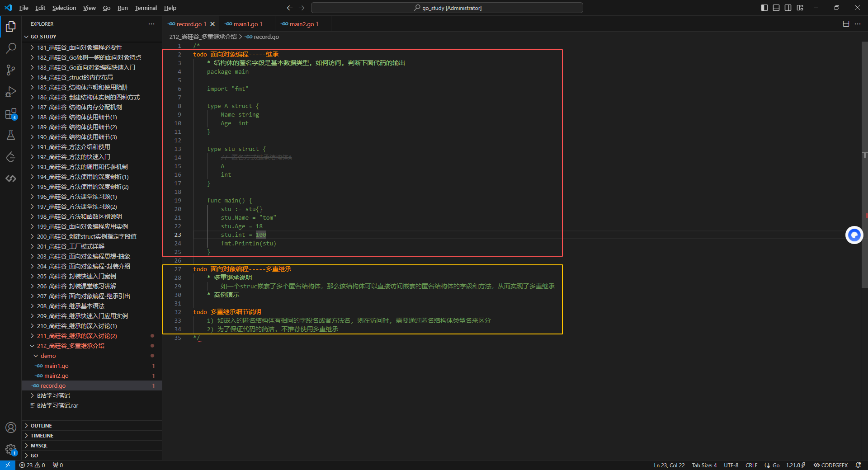Image resolution: width=868 pixels, height=470 pixels.
Task: Change Tab Size: 4 indentation setting
Action: coord(704,465)
